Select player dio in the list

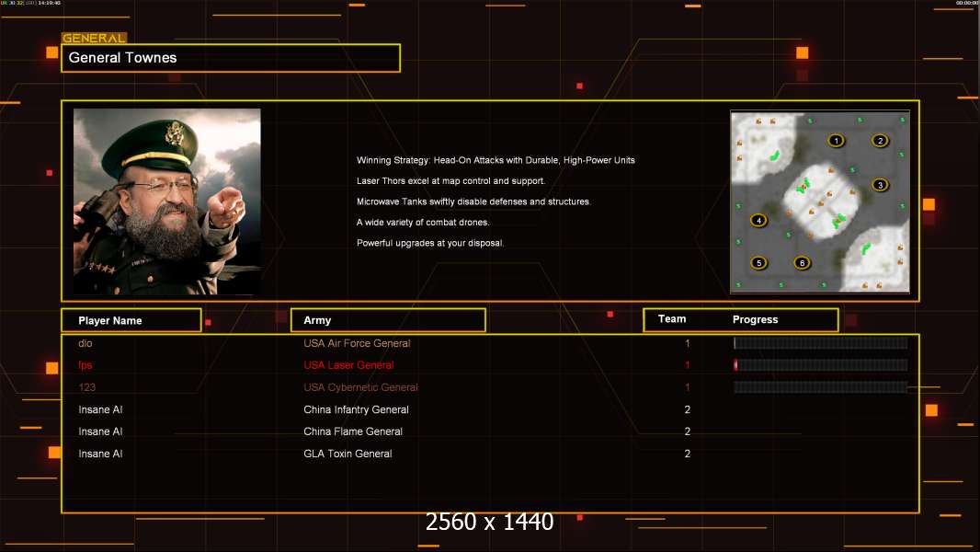[x=85, y=343]
